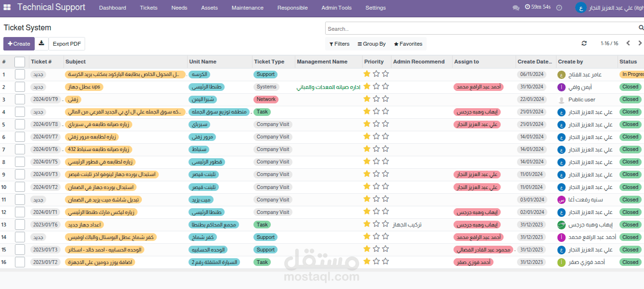Image resolution: width=644 pixels, height=289 pixels.
Task: Open the user account menu name
Action: click(x=617, y=8)
